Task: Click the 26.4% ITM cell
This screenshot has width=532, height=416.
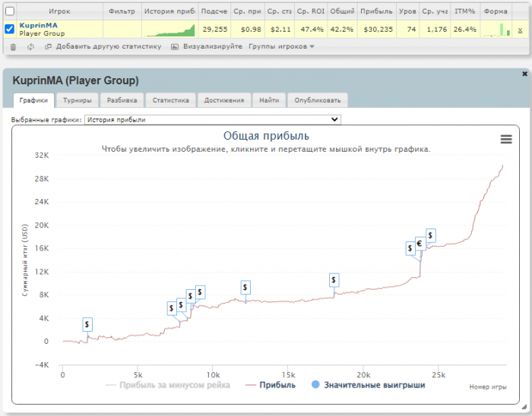Action: coord(465,30)
